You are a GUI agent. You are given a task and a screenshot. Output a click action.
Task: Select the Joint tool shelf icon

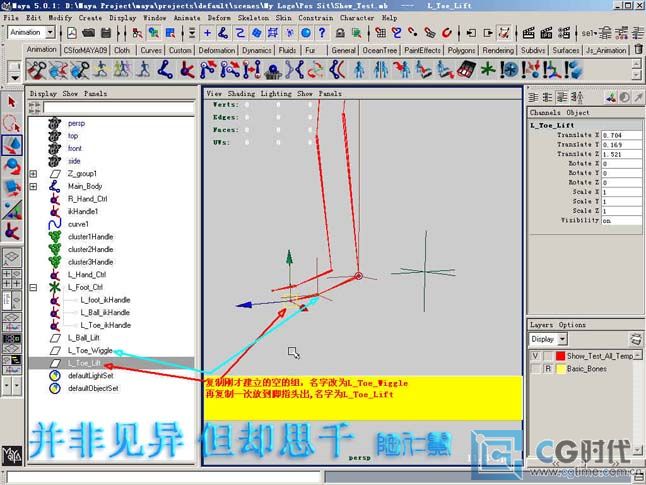click(166, 69)
